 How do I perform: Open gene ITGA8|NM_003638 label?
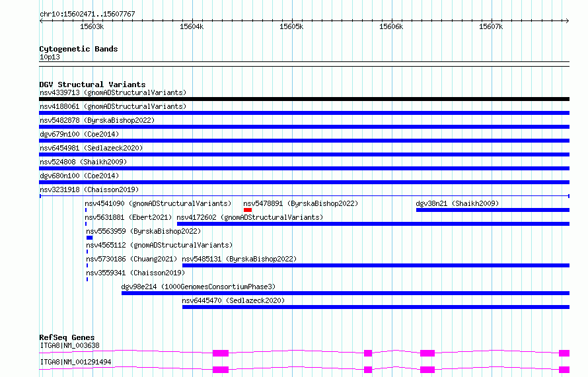[70, 345]
